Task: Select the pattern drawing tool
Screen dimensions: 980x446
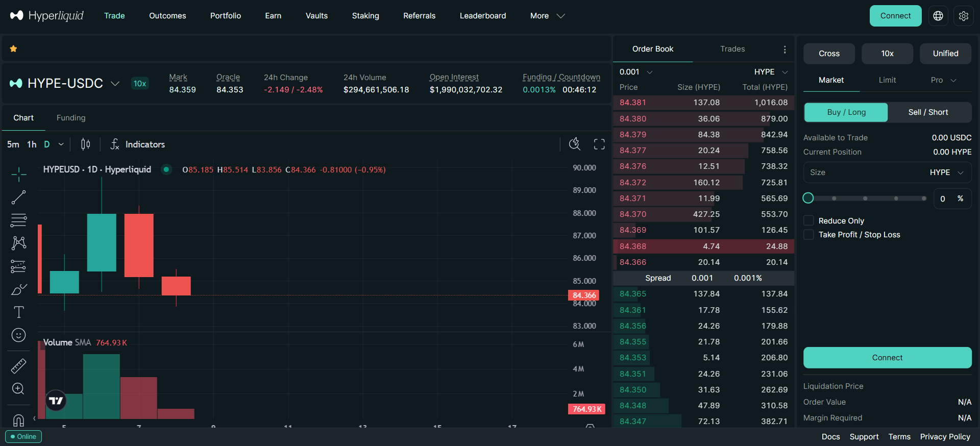Action: coord(19,243)
